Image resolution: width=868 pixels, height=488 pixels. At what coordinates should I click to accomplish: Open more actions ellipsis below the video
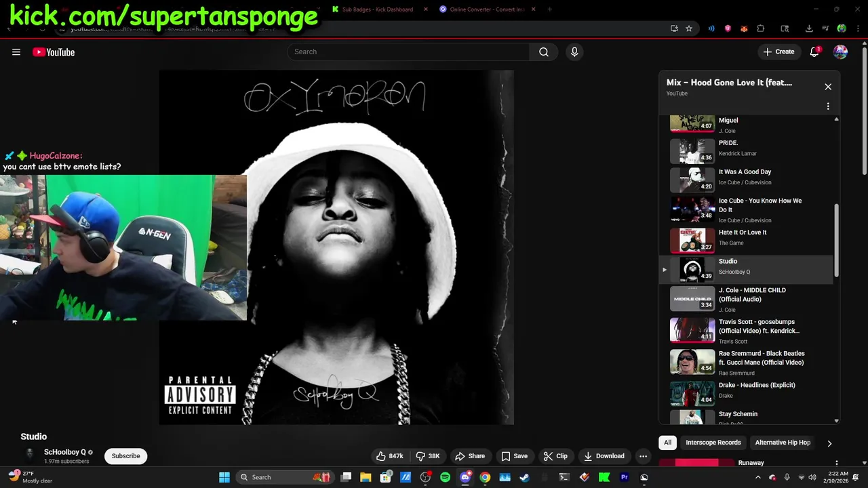click(x=643, y=456)
